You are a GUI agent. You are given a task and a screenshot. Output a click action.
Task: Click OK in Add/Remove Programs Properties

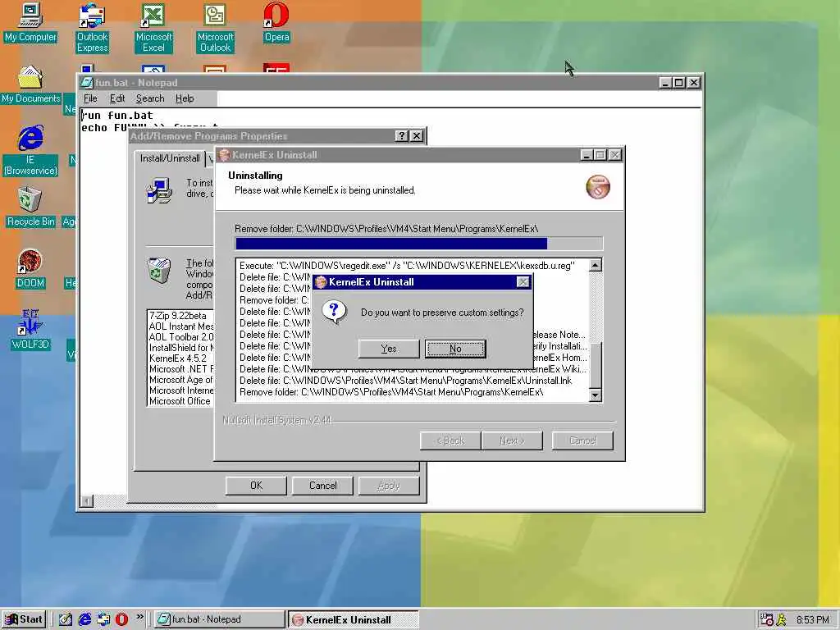point(256,486)
